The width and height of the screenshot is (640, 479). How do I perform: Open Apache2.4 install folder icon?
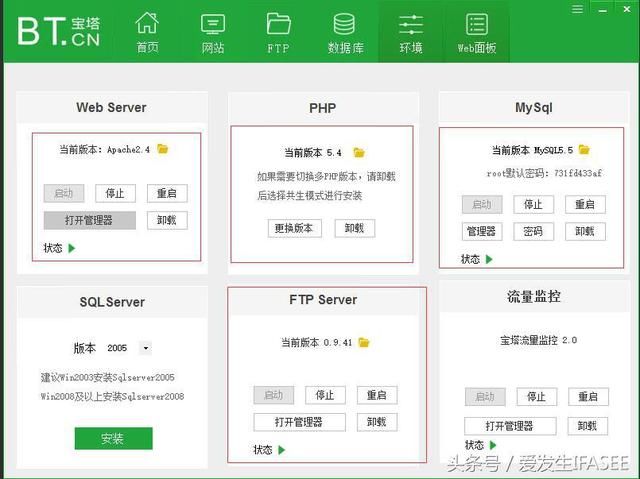[162, 149]
